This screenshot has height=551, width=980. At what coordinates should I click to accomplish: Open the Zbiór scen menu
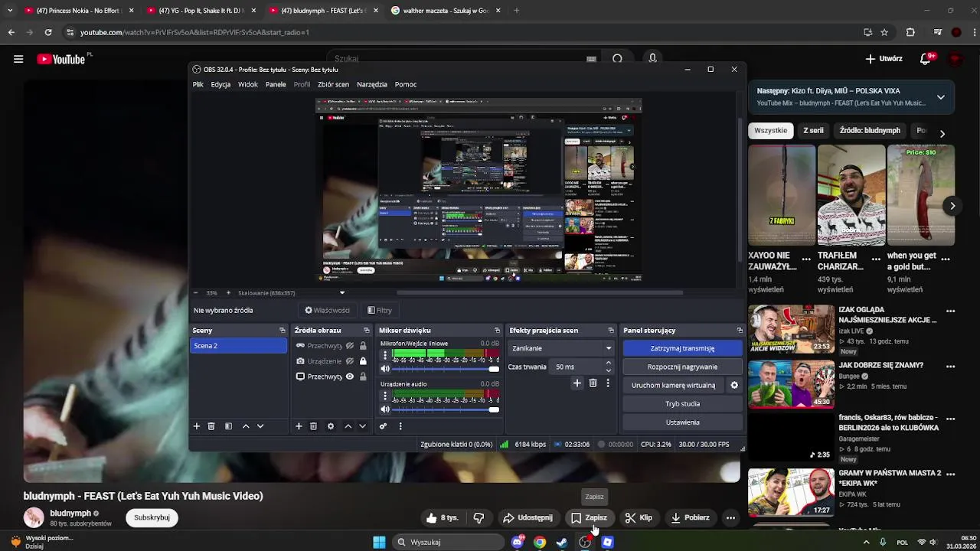click(333, 84)
